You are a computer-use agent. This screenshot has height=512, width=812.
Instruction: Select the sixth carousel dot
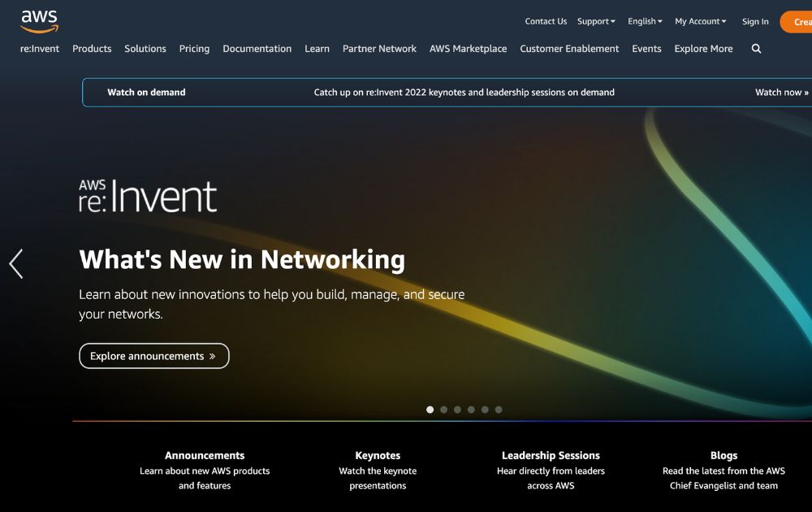pos(499,410)
